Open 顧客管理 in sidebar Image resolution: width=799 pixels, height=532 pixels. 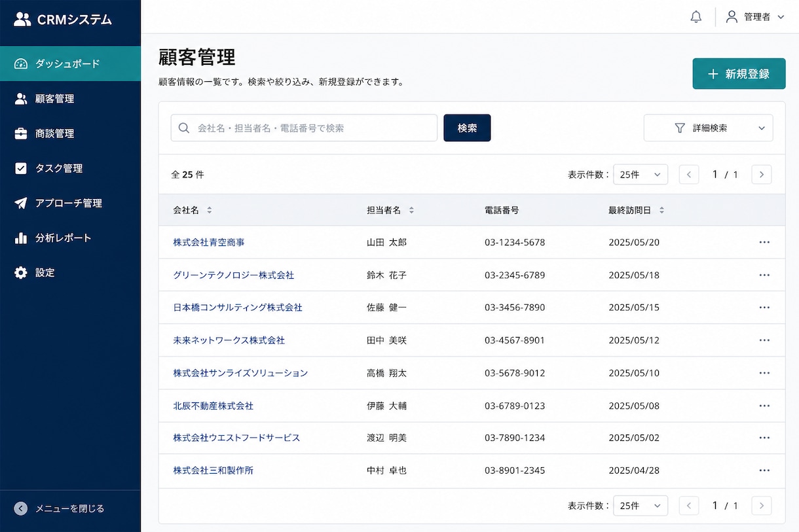(70, 99)
